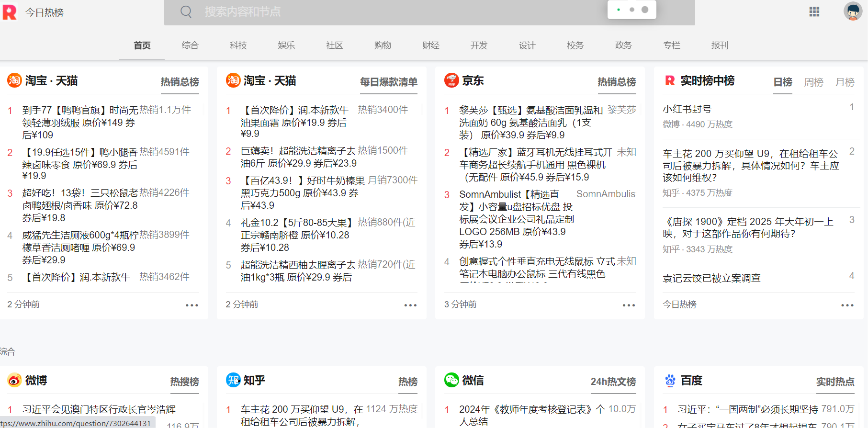Open the 开发 tab
Image resolution: width=868 pixels, height=428 pixels.
click(479, 45)
